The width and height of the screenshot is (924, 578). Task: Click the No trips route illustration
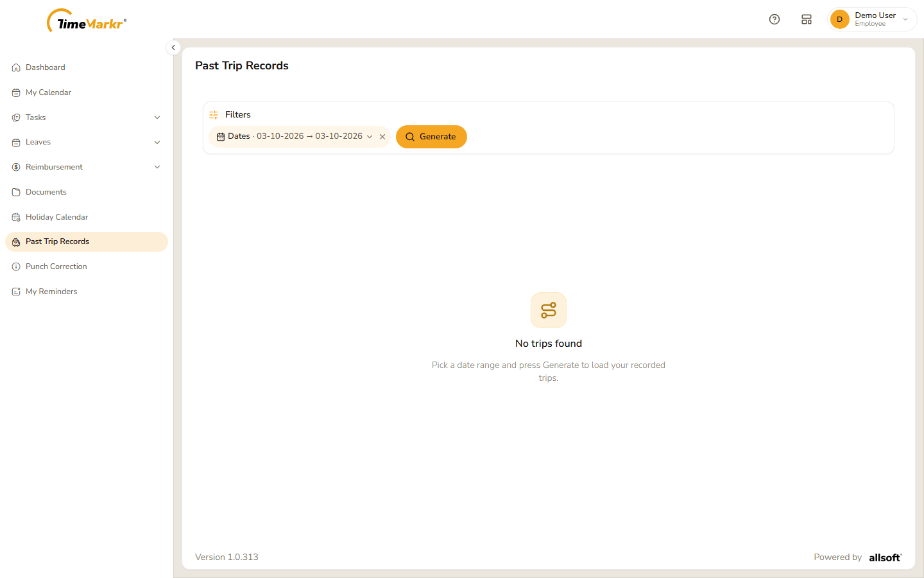point(549,310)
